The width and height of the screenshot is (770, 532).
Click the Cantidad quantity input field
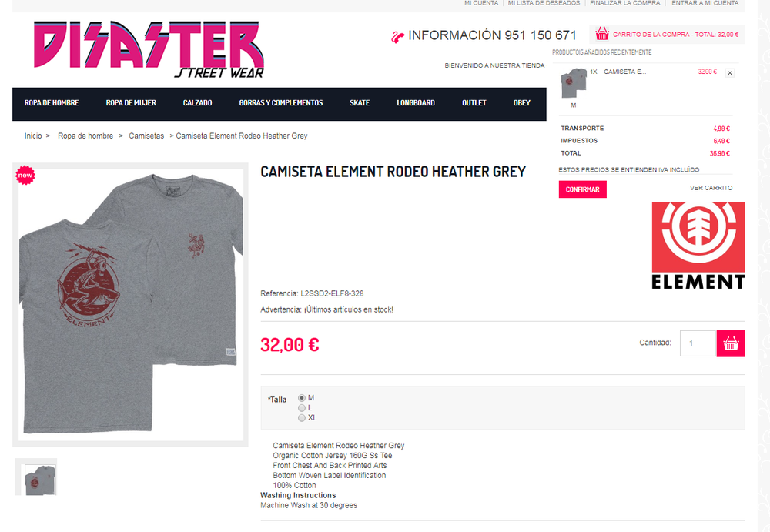(x=698, y=343)
